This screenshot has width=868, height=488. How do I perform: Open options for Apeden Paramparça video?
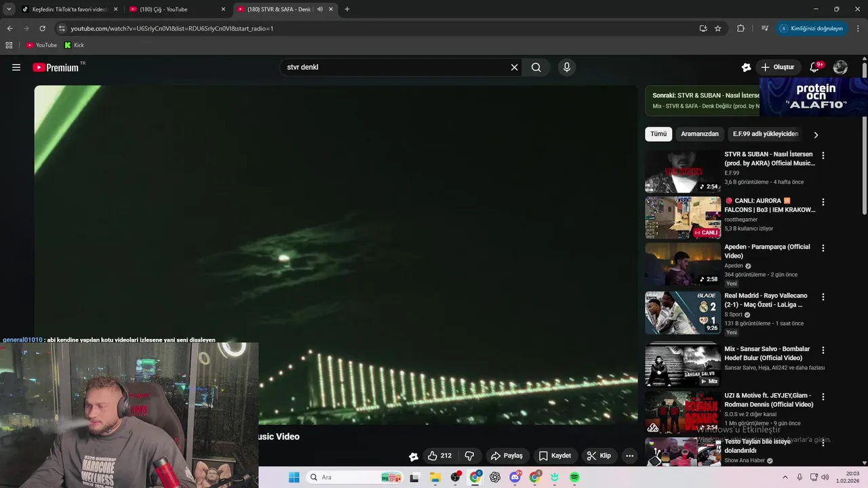tap(823, 248)
